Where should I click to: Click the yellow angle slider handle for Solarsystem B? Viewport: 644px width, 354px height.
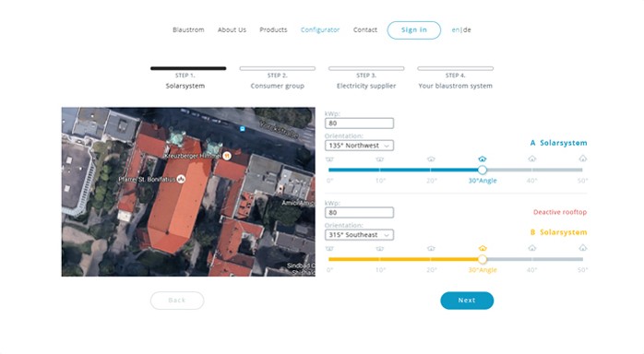click(483, 259)
